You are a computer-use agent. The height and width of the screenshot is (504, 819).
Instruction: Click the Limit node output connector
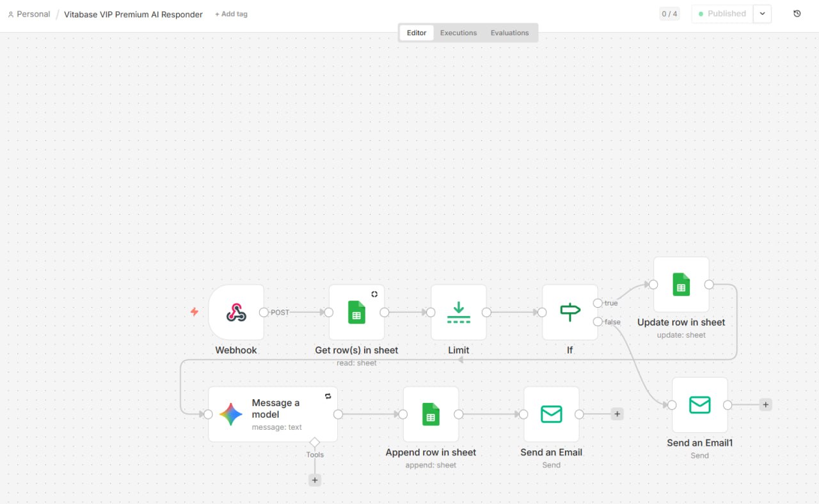(x=486, y=312)
